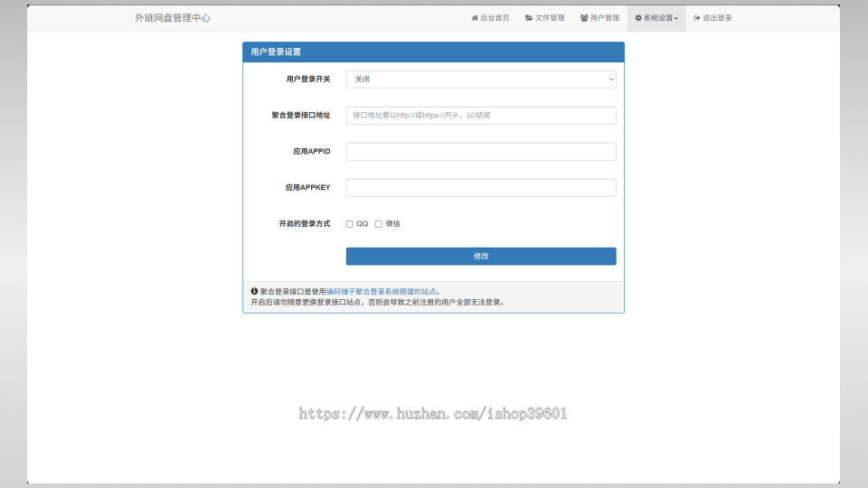Open the 用户管理 navigation item

(x=599, y=18)
